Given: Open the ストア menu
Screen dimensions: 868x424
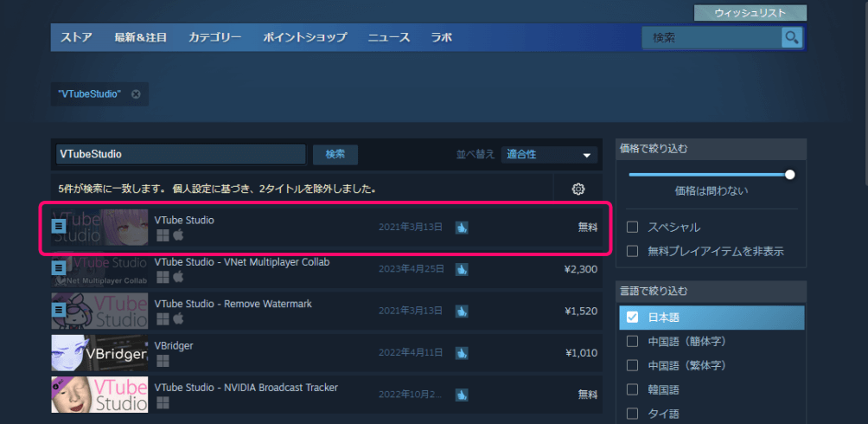Looking at the screenshot, I should tap(76, 38).
